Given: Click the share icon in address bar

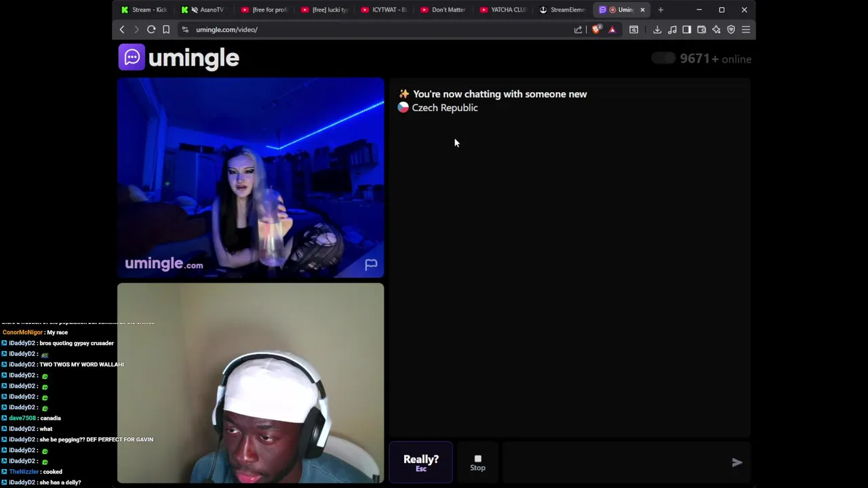Looking at the screenshot, I should pos(578,30).
